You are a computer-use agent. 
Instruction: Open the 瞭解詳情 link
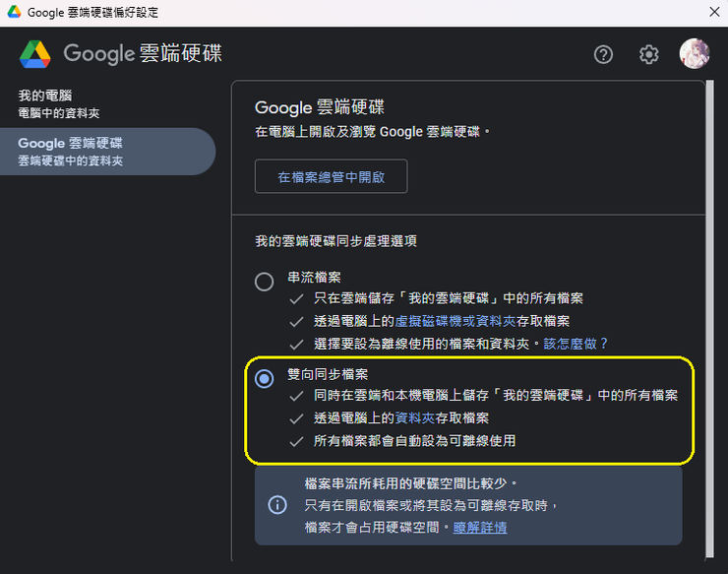coord(480,528)
